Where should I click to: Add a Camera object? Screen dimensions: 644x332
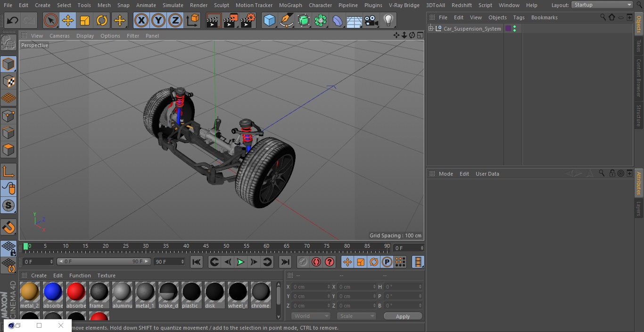(372, 20)
